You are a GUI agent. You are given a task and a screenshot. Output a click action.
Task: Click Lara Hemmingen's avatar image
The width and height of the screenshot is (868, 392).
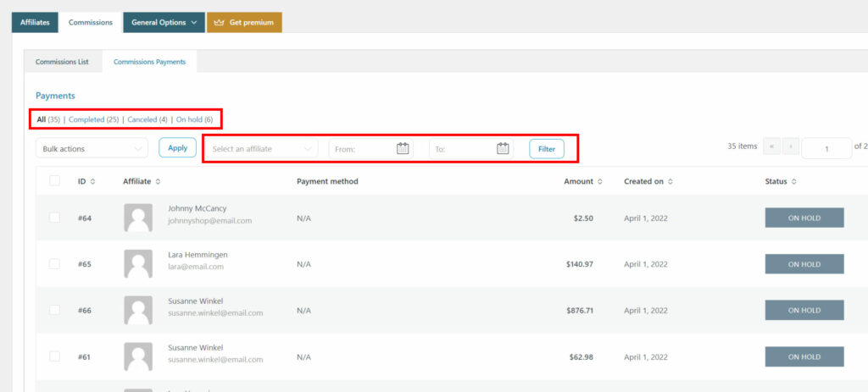137,264
